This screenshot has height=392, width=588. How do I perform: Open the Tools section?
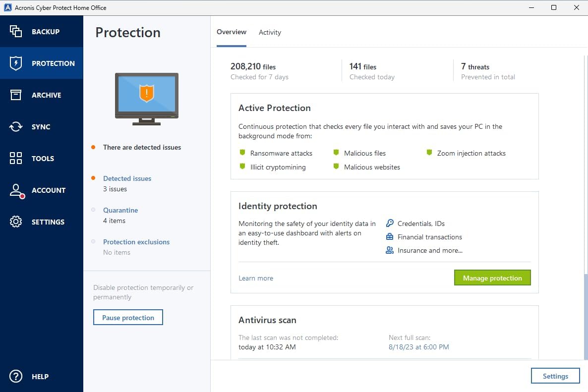click(x=42, y=158)
